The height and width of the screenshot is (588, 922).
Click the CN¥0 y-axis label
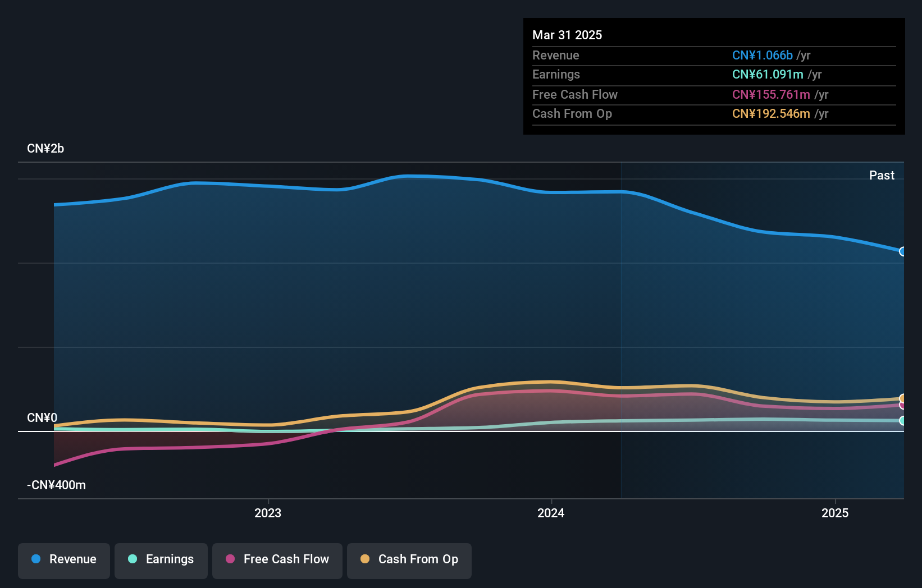[42, 418]
